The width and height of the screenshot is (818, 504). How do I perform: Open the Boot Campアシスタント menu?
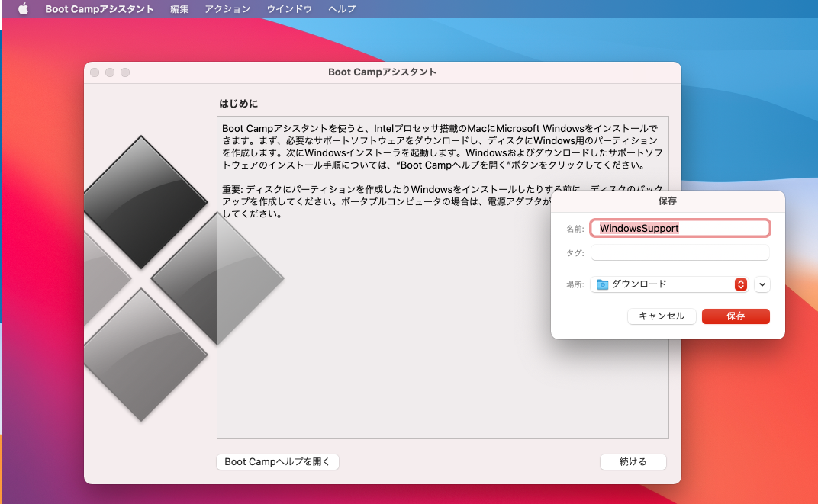click(98, 9)
